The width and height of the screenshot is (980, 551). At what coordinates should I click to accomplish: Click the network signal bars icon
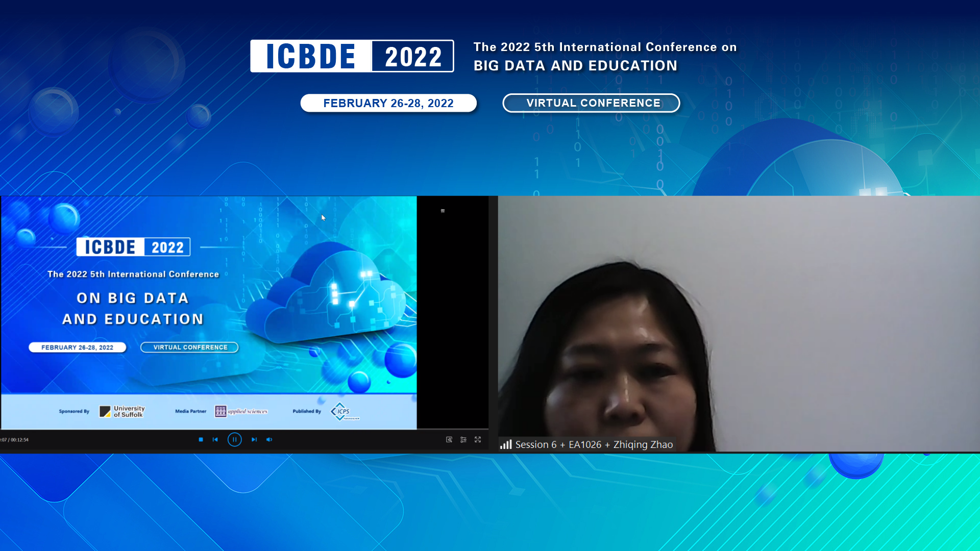506,444
